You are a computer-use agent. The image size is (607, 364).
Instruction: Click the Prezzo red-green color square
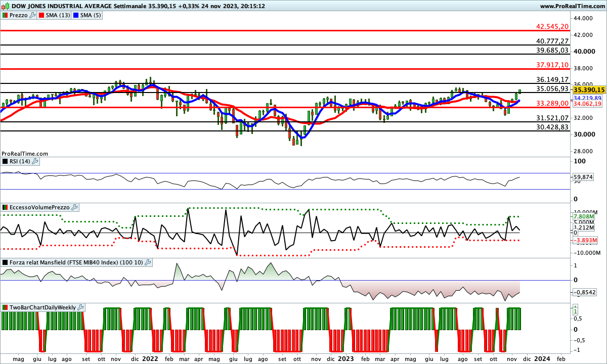coord(5,15)
